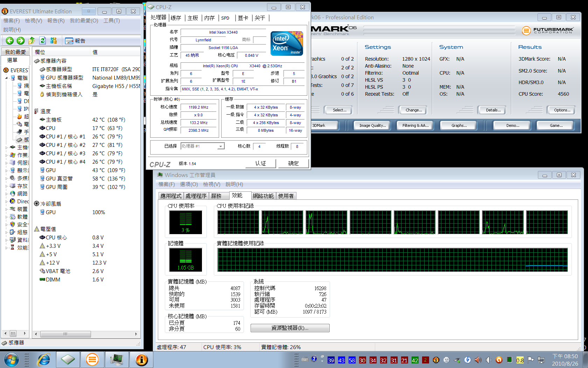Switch to CPU-Z SPD tab
The width and height of the screenshot is (588, 368).
pos(225,18)
